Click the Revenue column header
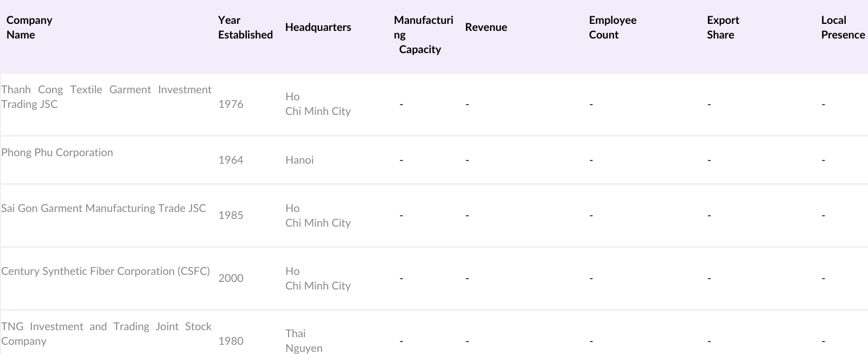Image resolution: width=868 pixels, height=354 pixels. pos(486,28)
